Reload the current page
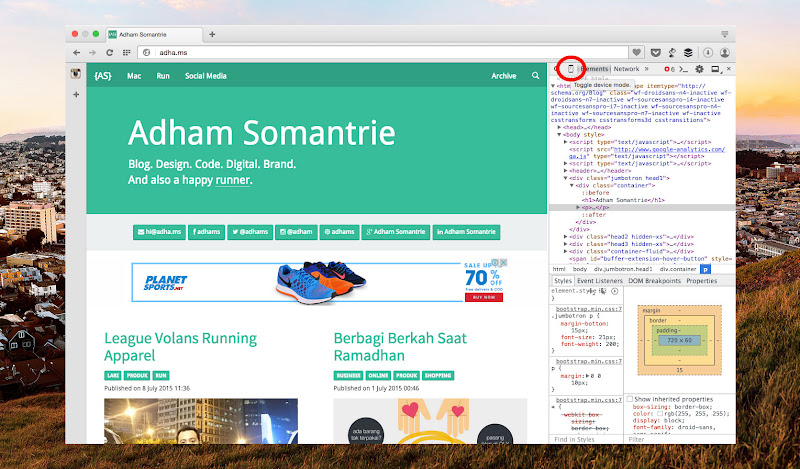Screen dimensions: 800x469 point(109,53)
